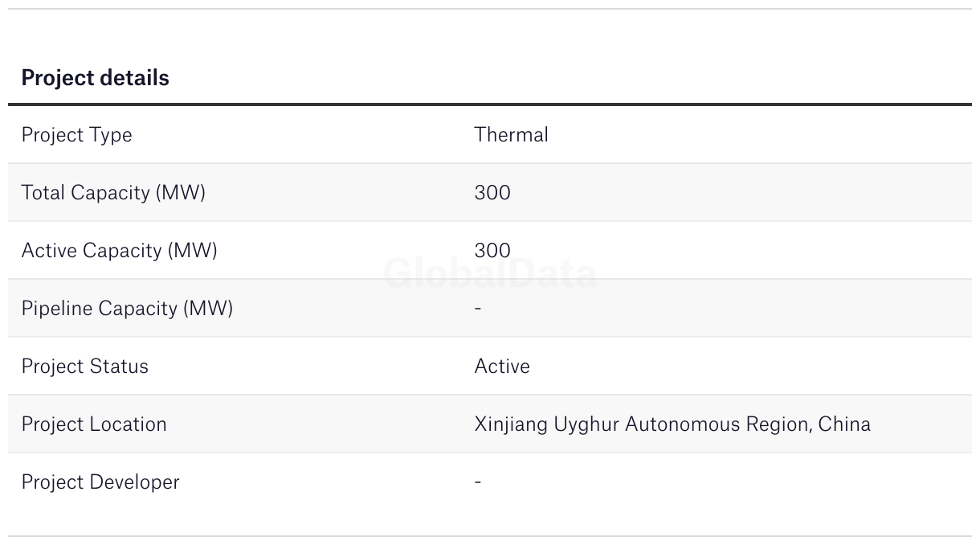Click the Pipeline Capacity dash value
Viewport: 980px width, 545px height.
tap(478, 308)
